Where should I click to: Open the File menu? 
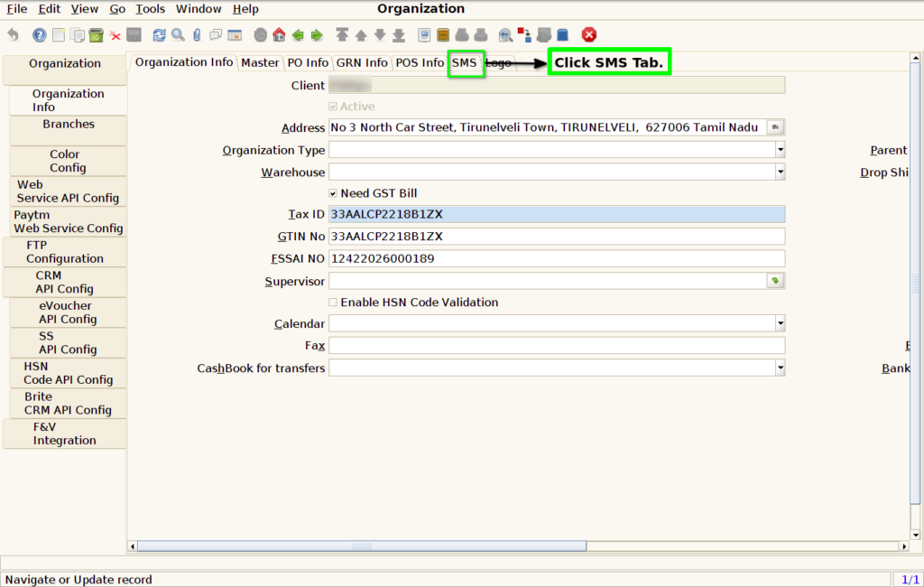pos(16,9)
